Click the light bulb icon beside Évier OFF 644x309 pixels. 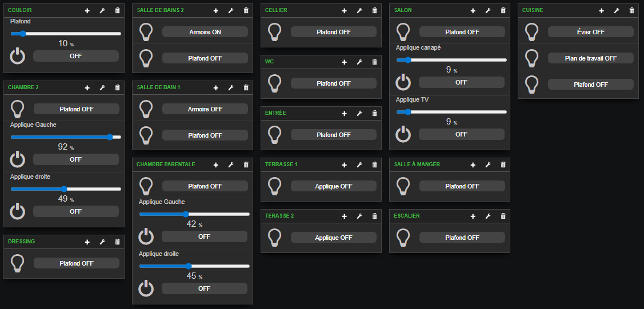532,32
